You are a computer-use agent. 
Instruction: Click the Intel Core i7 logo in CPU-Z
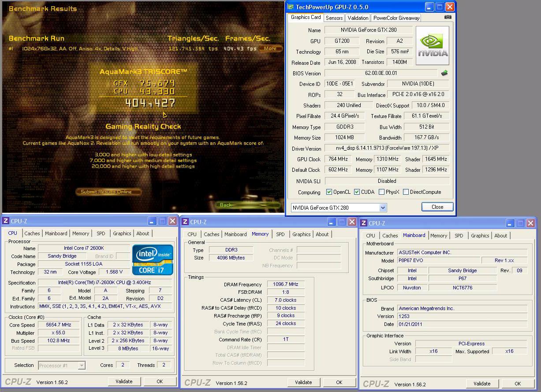[x=153, y=260]
